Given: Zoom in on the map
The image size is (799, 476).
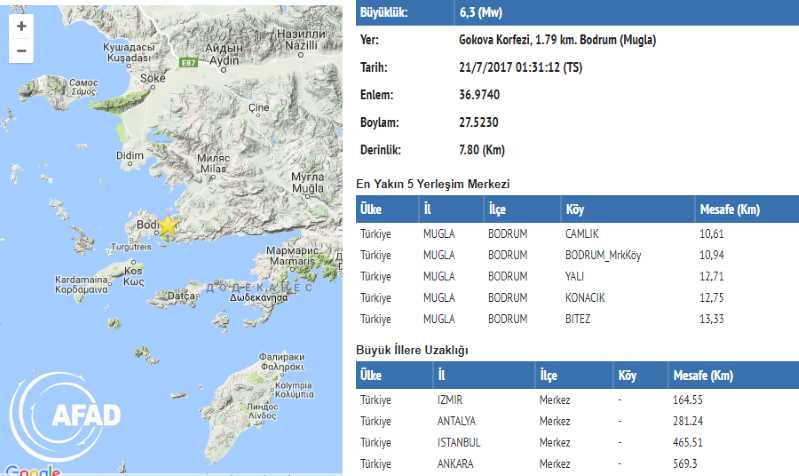Looking at the screenshot, I should (22, 27).
